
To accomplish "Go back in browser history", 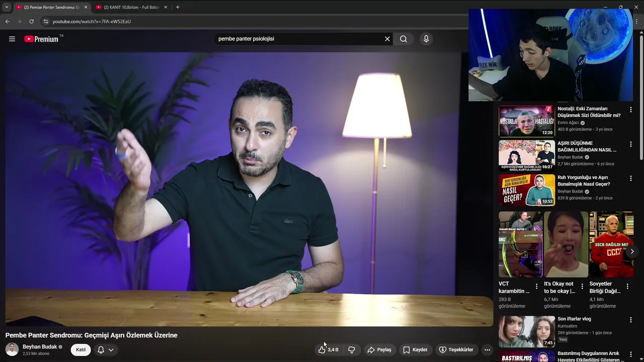I will coord(7,22).
